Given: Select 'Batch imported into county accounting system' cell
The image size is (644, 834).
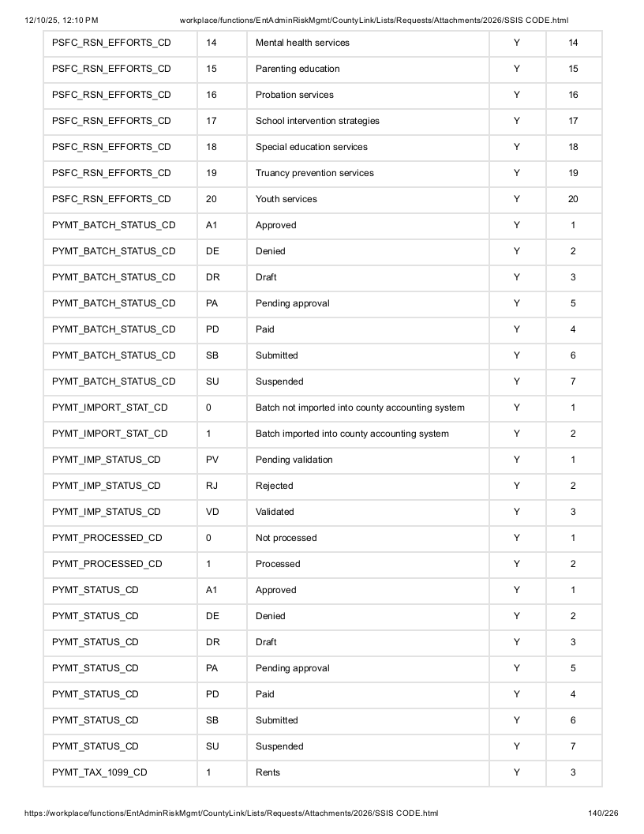Looking at the screenshot, I should pyautogui.click(x=368, y=434).
